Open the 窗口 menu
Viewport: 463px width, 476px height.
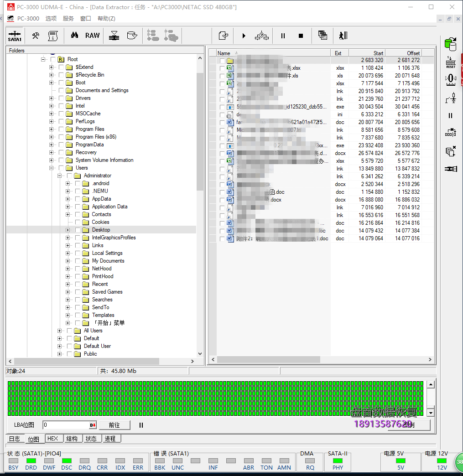(x=86, y=19)
